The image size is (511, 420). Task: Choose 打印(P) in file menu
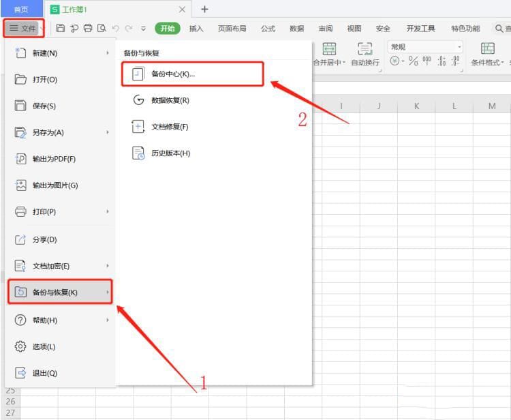pos(60,211)
